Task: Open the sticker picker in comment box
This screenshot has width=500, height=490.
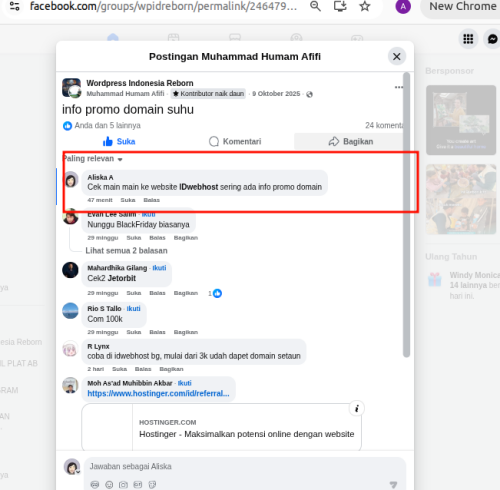Action: (152, 484)
